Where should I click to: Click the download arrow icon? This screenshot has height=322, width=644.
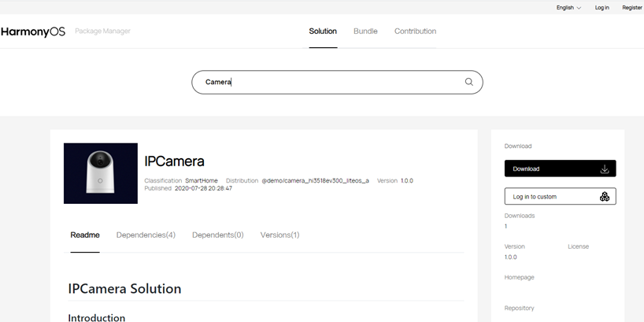click(605, 168)
